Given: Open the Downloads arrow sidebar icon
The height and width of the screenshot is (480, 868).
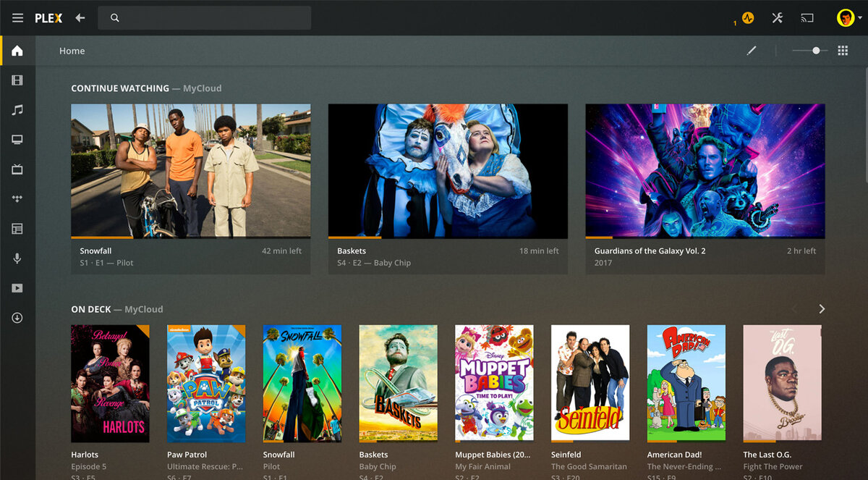Looking at the screenshot, I should tap(17, 318).
